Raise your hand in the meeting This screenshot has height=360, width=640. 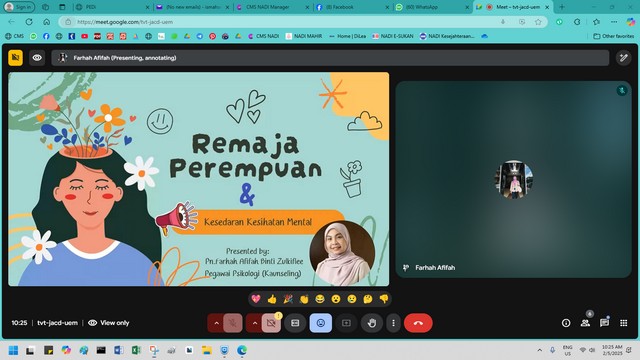[x=371, y=323]
